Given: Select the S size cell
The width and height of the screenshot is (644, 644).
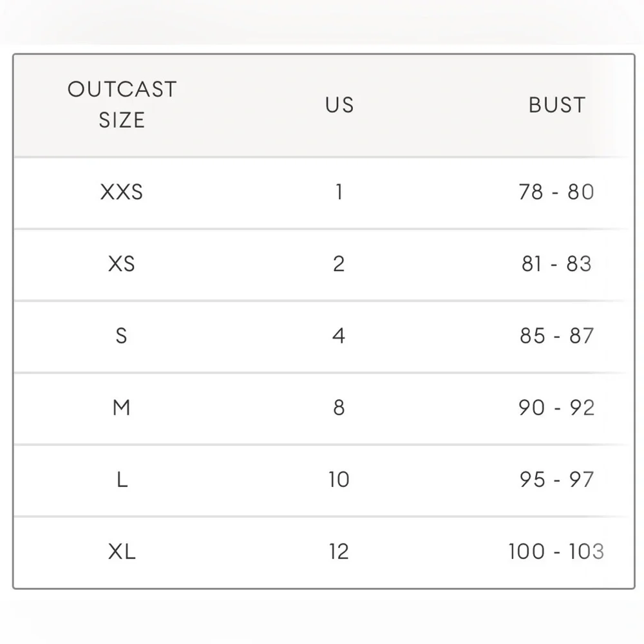Looking at the screenshot, I should tap(122, 336).
